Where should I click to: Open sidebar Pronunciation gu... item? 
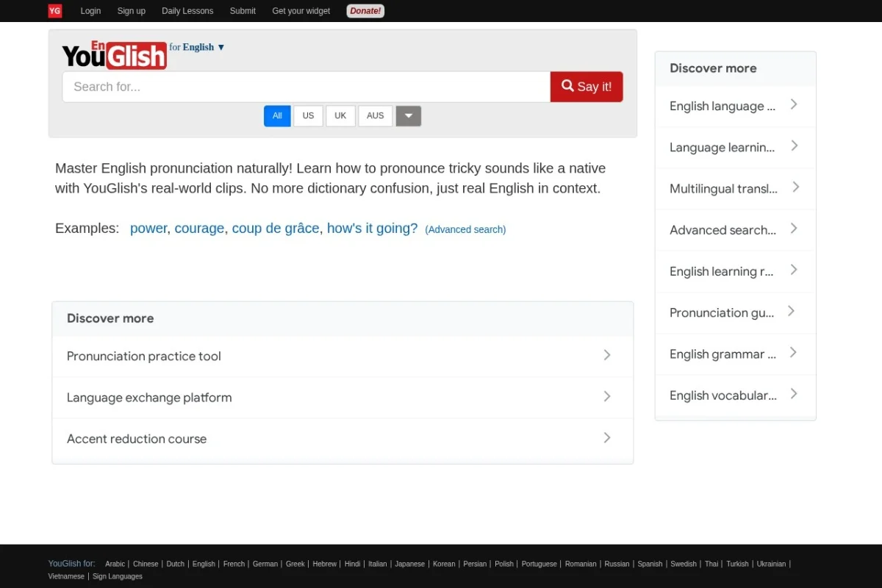click(735, 312)
